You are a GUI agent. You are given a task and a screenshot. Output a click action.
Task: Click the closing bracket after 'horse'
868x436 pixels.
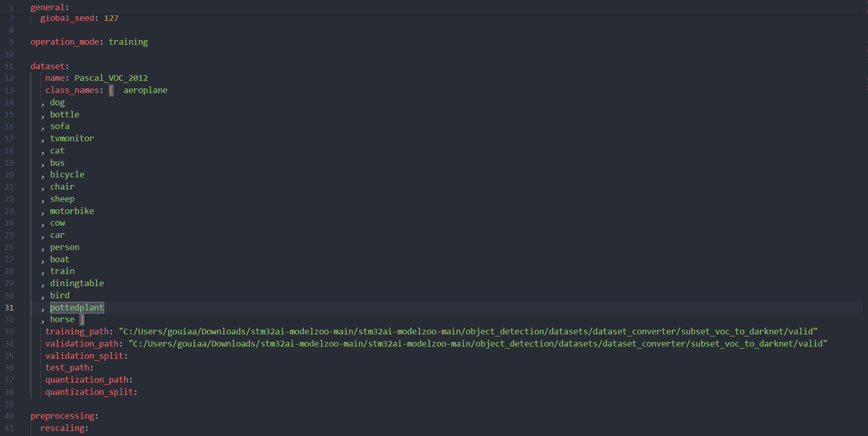coord(82,320)
